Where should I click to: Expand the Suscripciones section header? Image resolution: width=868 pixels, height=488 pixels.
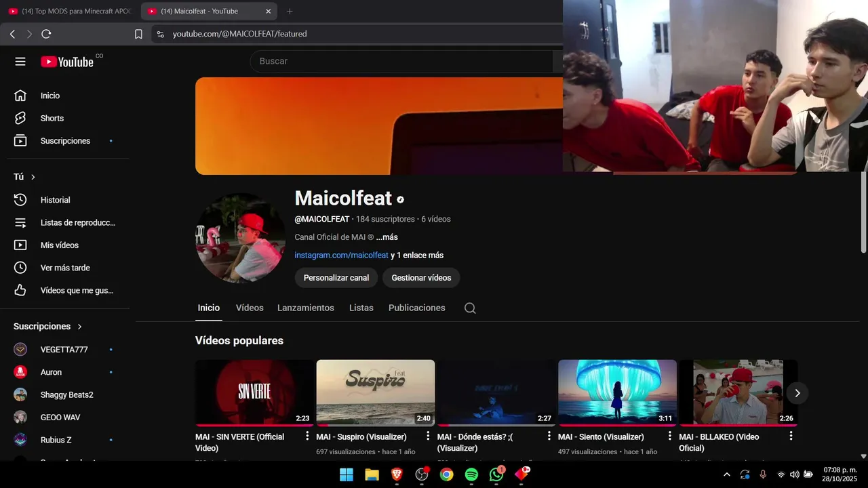[47, 326]
